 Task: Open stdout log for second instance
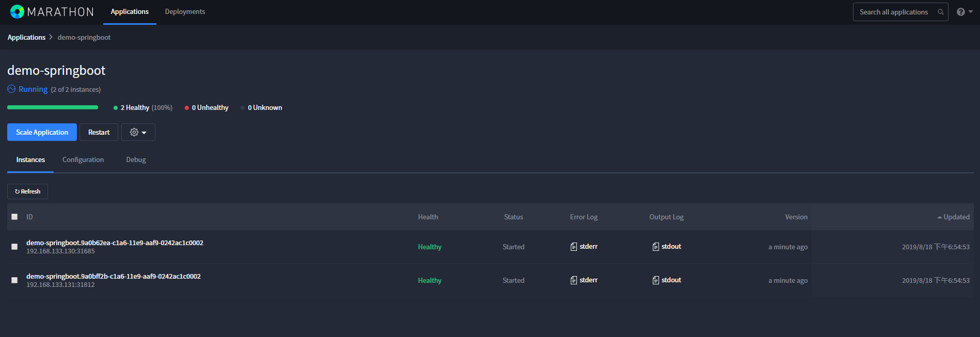point(666,280)
